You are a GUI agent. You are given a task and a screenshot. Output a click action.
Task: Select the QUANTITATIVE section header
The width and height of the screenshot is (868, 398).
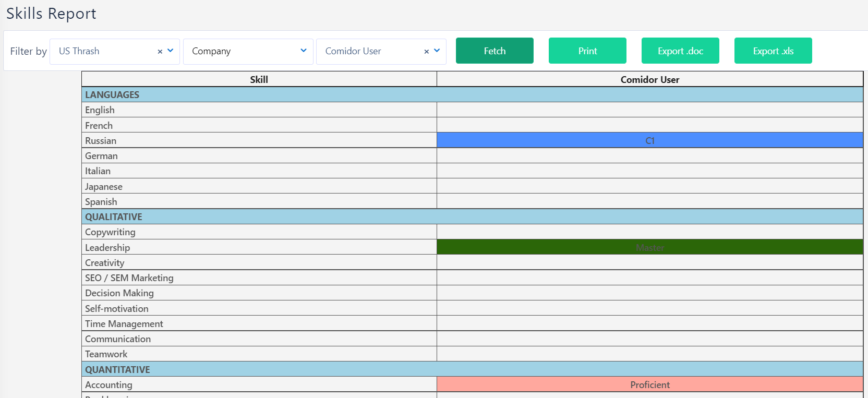click(x=472, y=369)
